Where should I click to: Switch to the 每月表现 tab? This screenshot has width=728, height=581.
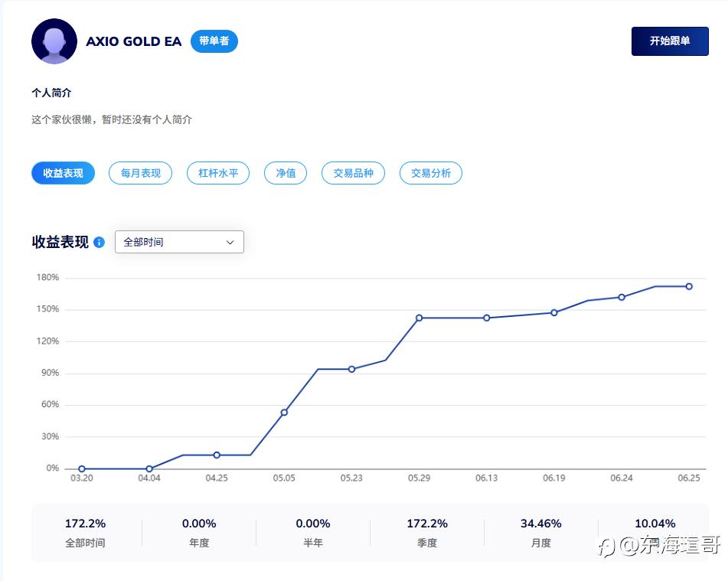tap(141, 173)
